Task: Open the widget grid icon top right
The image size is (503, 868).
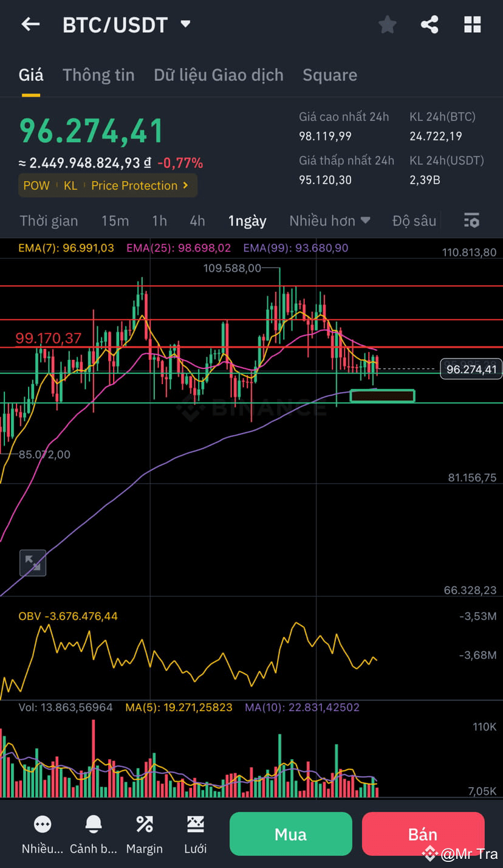Action: tap(473, 24)
